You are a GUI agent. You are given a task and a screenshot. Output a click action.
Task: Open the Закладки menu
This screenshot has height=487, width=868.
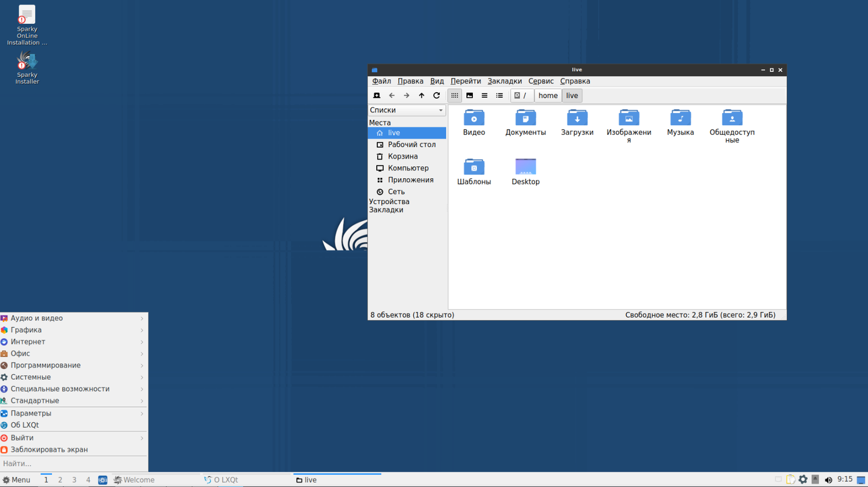pyautogui.click(x=504, y=81)
